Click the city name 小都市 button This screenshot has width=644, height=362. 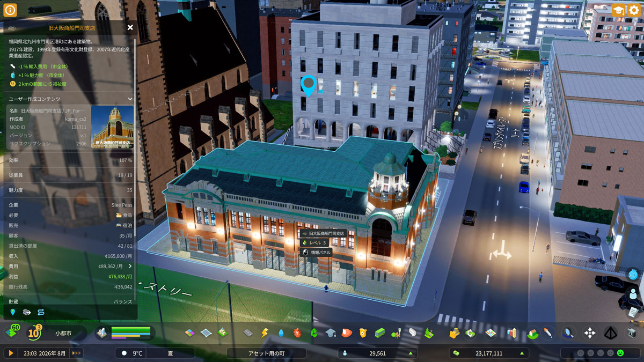63,333
